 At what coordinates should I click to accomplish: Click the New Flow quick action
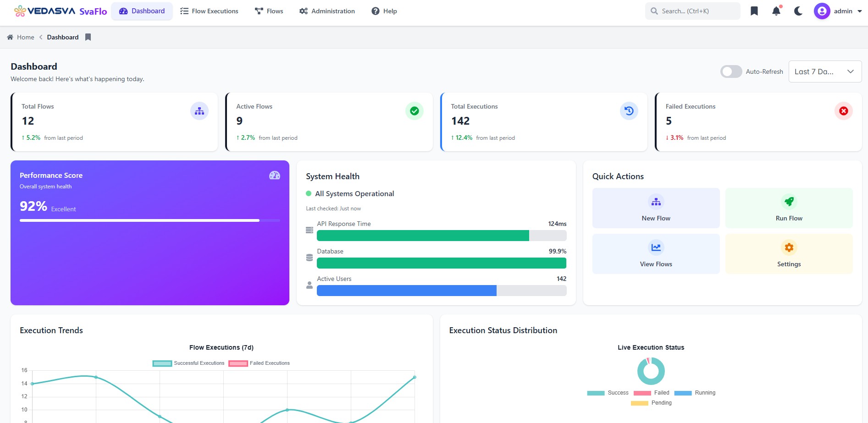(656, 208)
